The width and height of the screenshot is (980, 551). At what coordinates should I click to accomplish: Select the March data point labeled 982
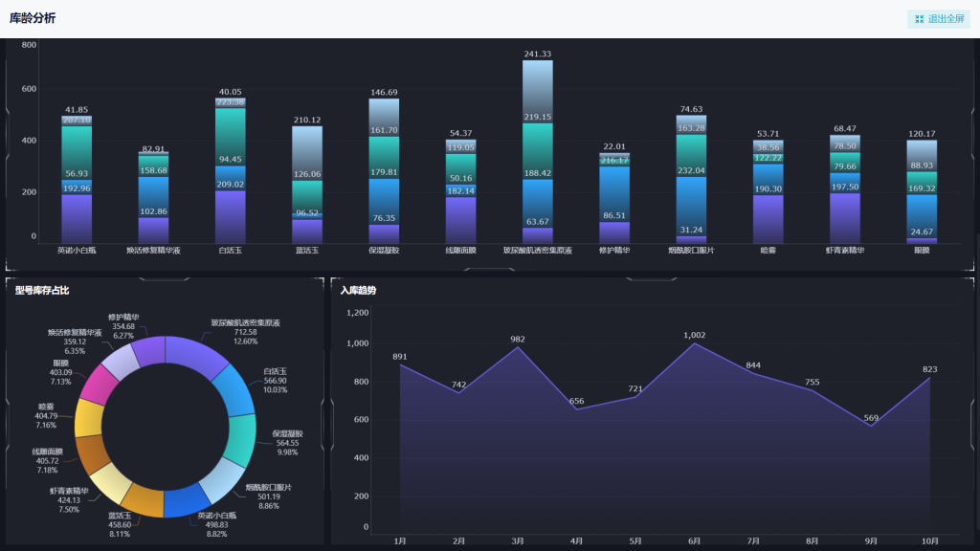click(518, 347)
